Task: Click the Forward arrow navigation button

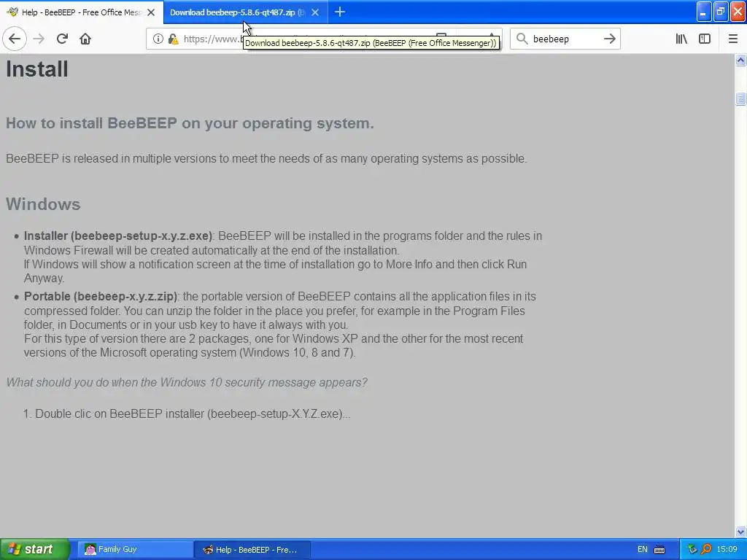Action: [39, 39]
